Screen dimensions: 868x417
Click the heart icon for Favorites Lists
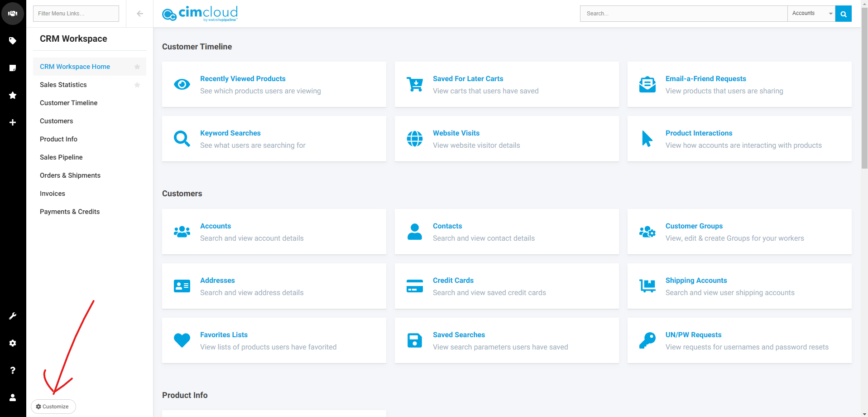(182, 340)
